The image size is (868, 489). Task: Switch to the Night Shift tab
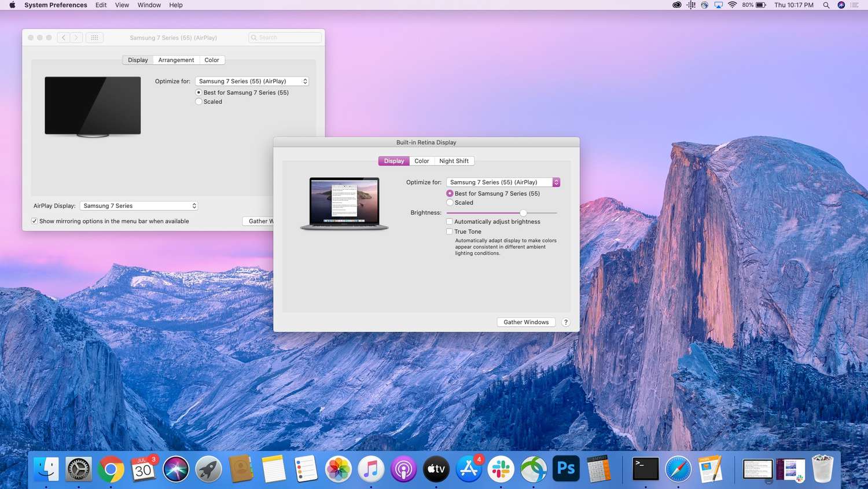[x=454, y=161]
